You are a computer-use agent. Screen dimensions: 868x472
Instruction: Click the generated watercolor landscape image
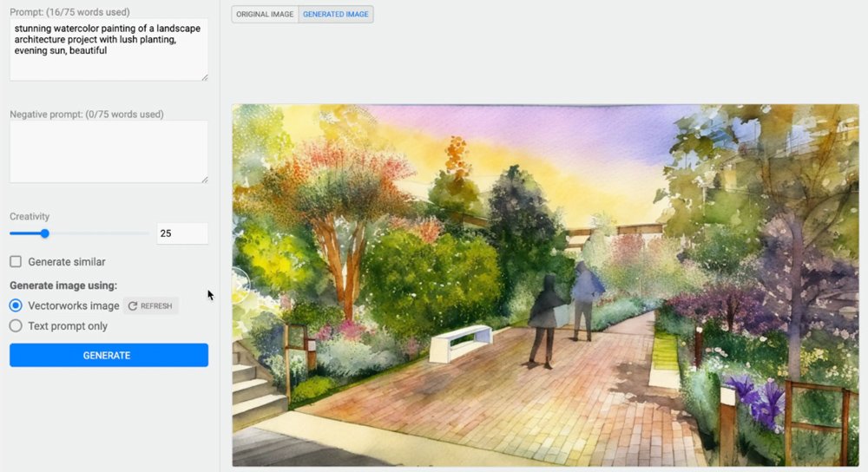point(547,286)
